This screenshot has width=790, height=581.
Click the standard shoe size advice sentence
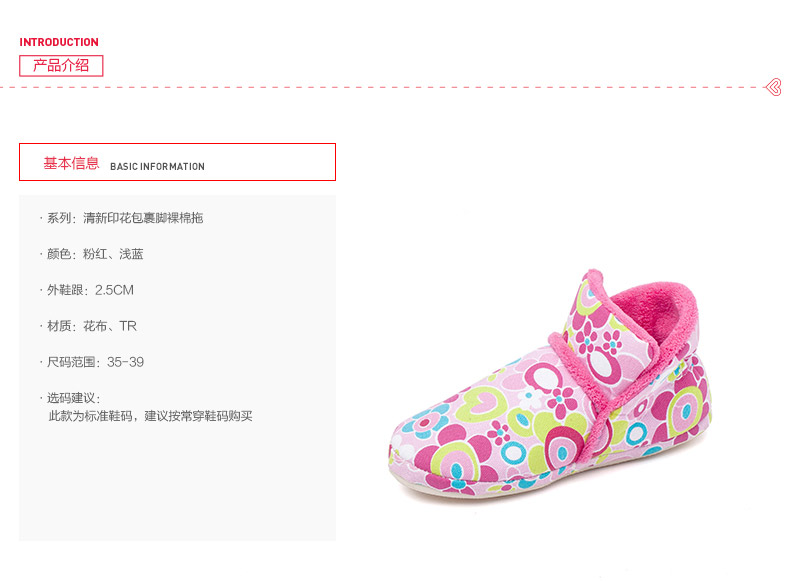[x=150, y=415]
